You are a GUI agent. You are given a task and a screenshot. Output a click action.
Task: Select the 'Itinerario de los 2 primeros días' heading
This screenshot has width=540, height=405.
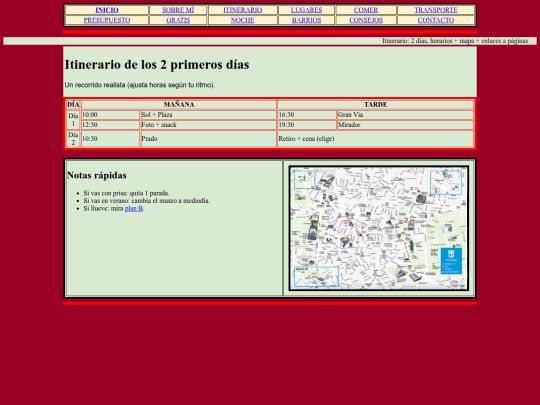[157, 65]
